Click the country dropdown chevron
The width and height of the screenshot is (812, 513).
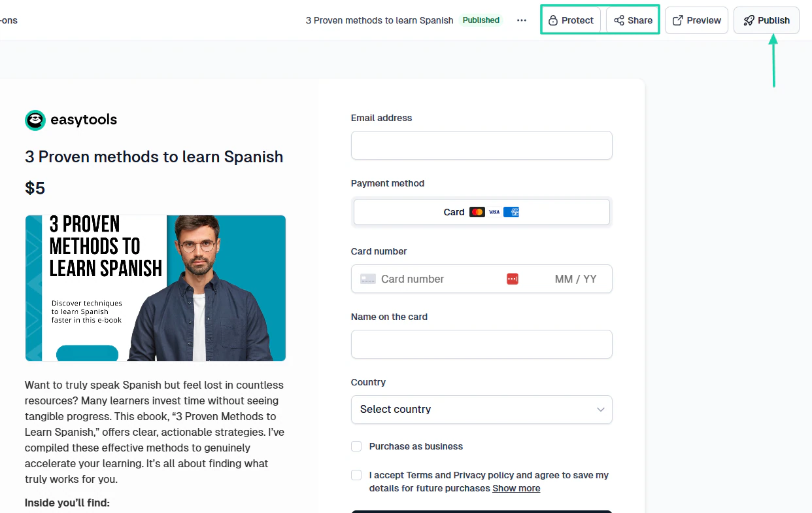pyautogui.click(x=601, y=410)
